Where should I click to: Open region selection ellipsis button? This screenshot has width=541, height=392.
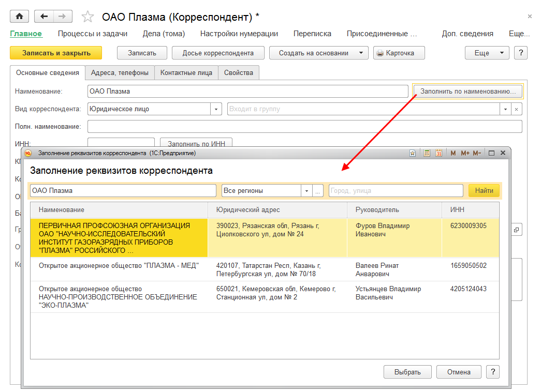pos(317,191)
